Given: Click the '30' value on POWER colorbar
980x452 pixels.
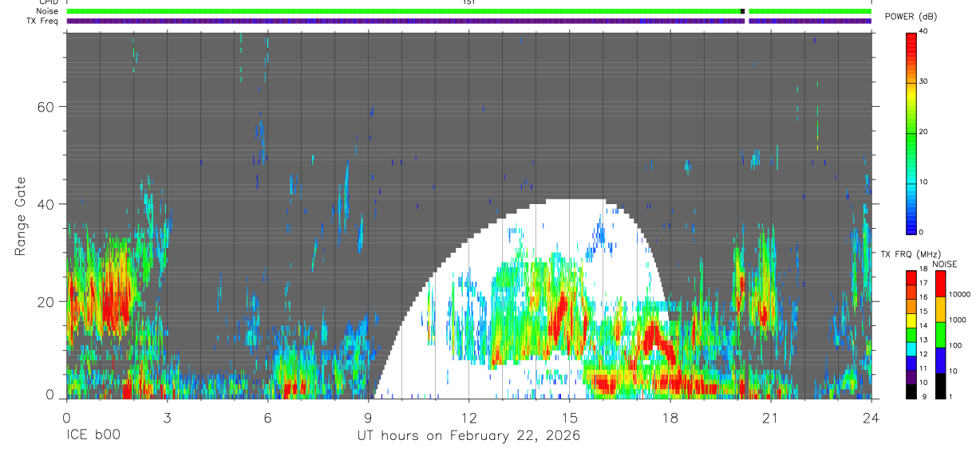Looking at the screenshot, I should [925, 81].
